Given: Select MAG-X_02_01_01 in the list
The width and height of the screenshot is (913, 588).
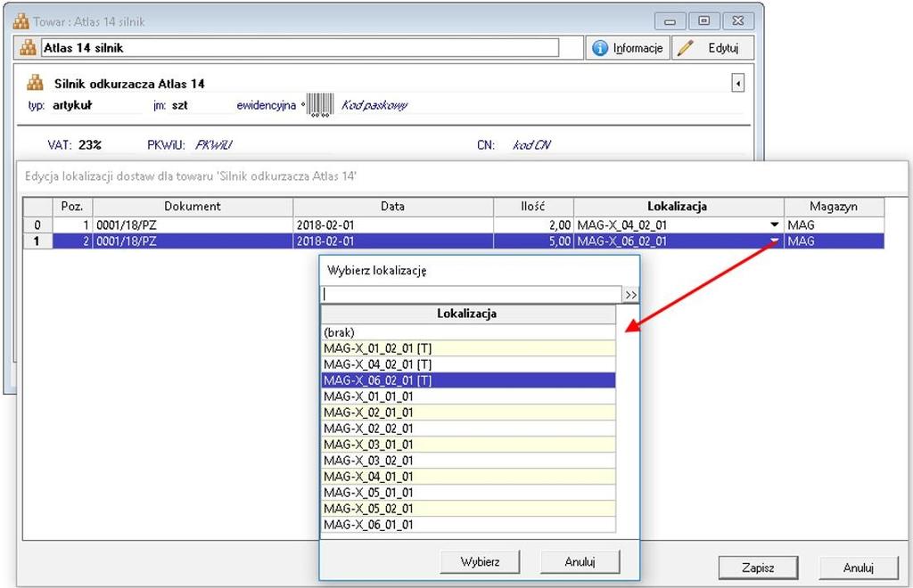Looking at the screenshot, I should coord(468,412).
